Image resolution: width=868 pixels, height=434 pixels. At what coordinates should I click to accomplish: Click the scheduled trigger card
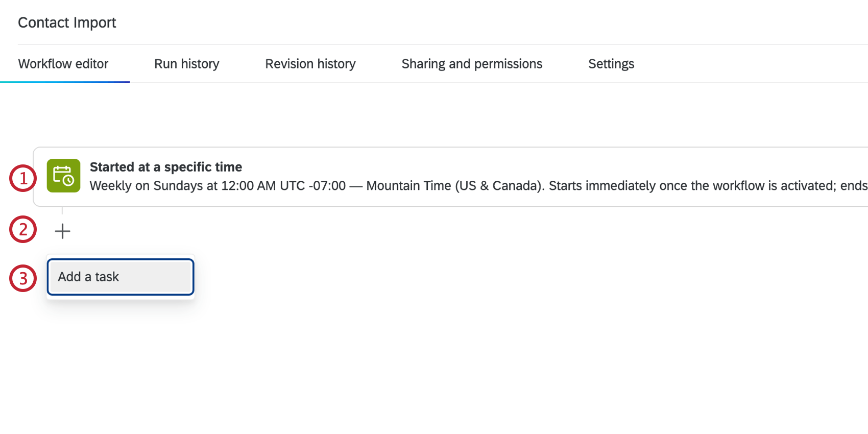(357, 176)
